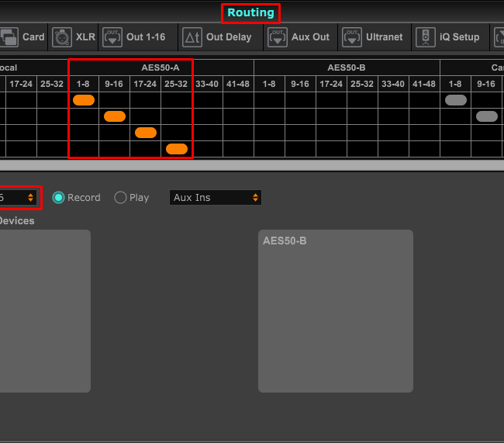The width and height of the screenshot is (504, 443).
Task: Click the Routing page title
Action: (250, 13)
